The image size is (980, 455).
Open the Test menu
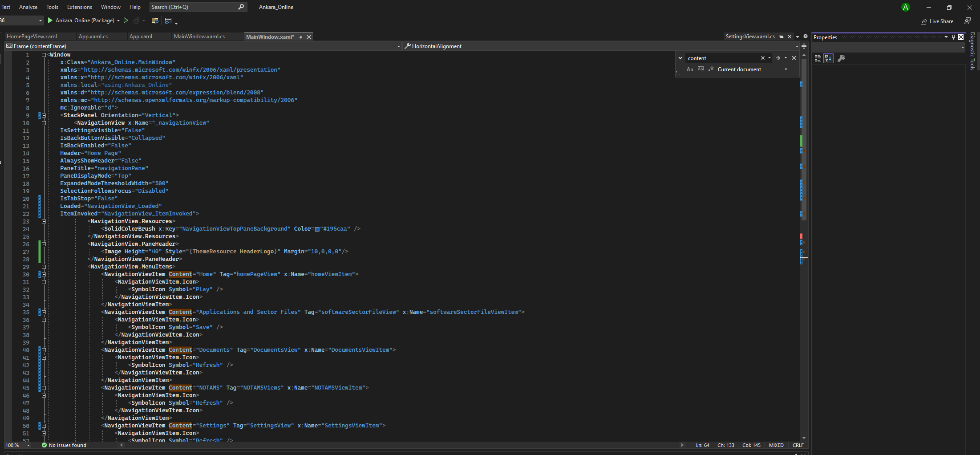point(6,7)
